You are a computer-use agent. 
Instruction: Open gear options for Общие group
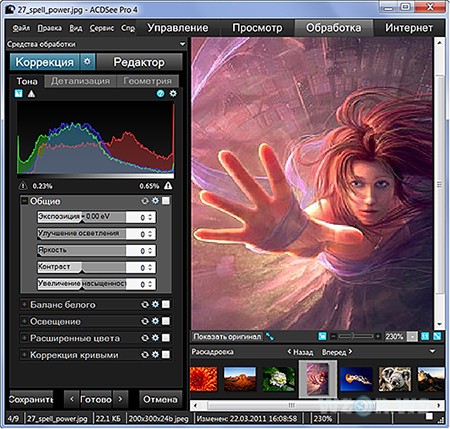155,201
